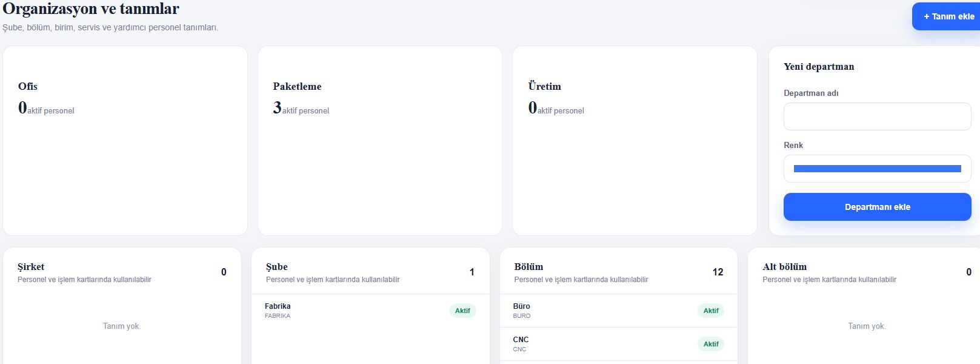
Task: Click the "Şube" panel heading
Action: pos(277,267)
